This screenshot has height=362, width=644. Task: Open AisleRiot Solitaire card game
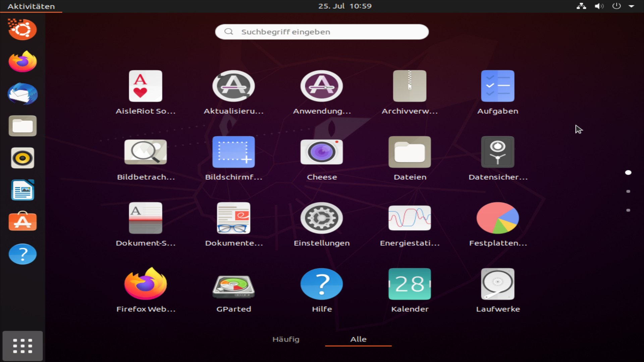(x=145, y=86)
